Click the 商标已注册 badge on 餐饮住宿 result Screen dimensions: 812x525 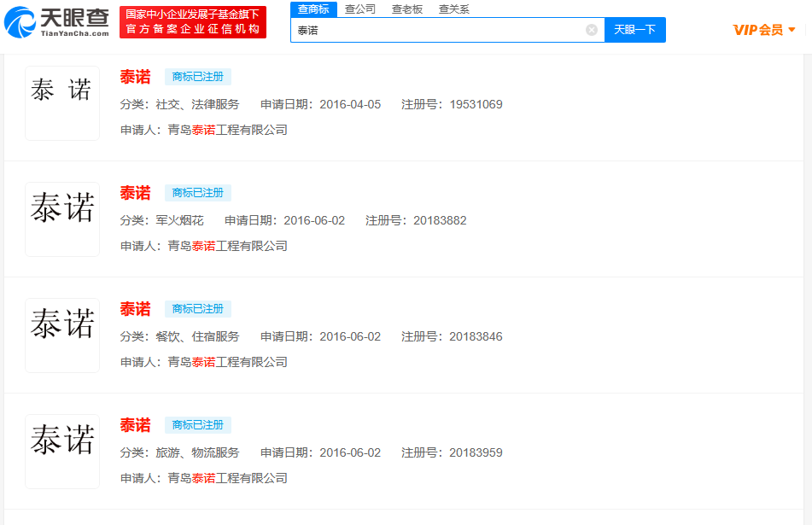pyautogui.click(x=197, y=309)
